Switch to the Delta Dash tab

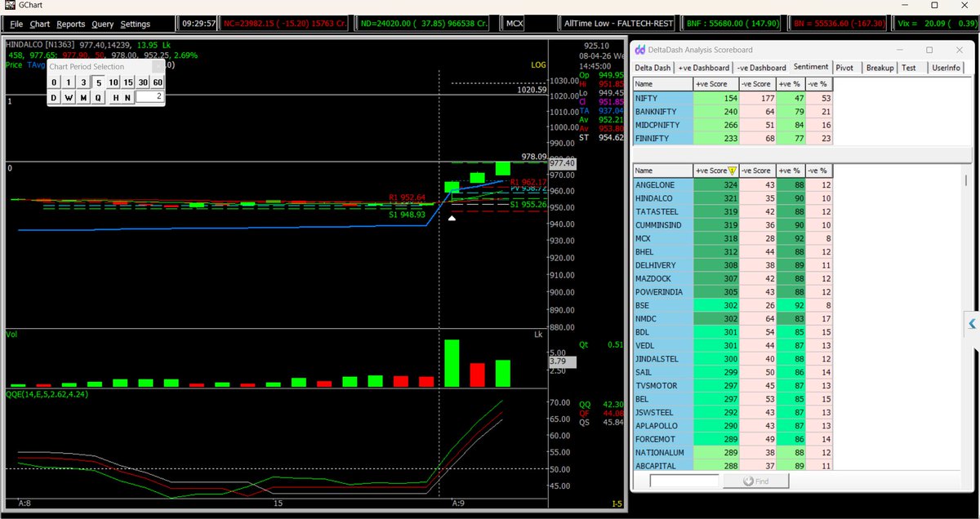tap(653, 68)
